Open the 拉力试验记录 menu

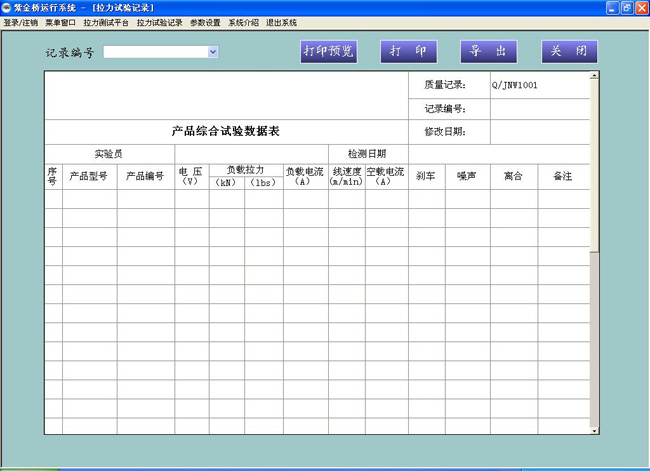tap(160, 22)
